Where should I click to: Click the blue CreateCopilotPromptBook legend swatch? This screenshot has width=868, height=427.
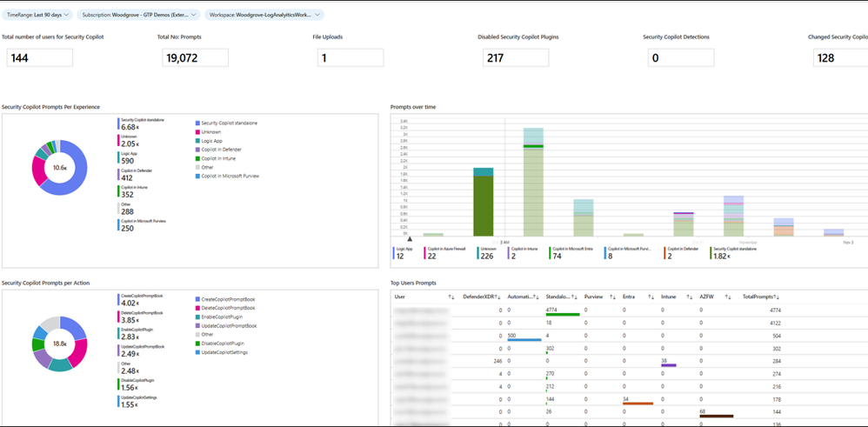(197, 299)
